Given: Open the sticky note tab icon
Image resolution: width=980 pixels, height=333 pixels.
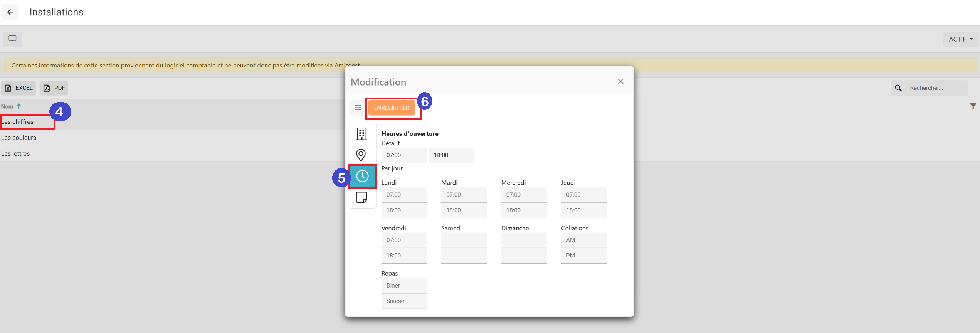Looking at the screenshot, I should point(361,197).
